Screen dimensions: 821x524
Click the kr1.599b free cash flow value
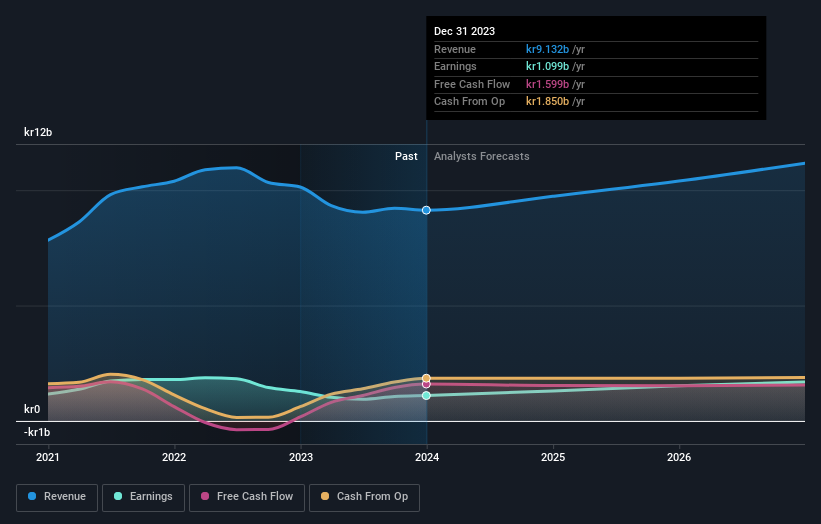(x=547, y=84)
